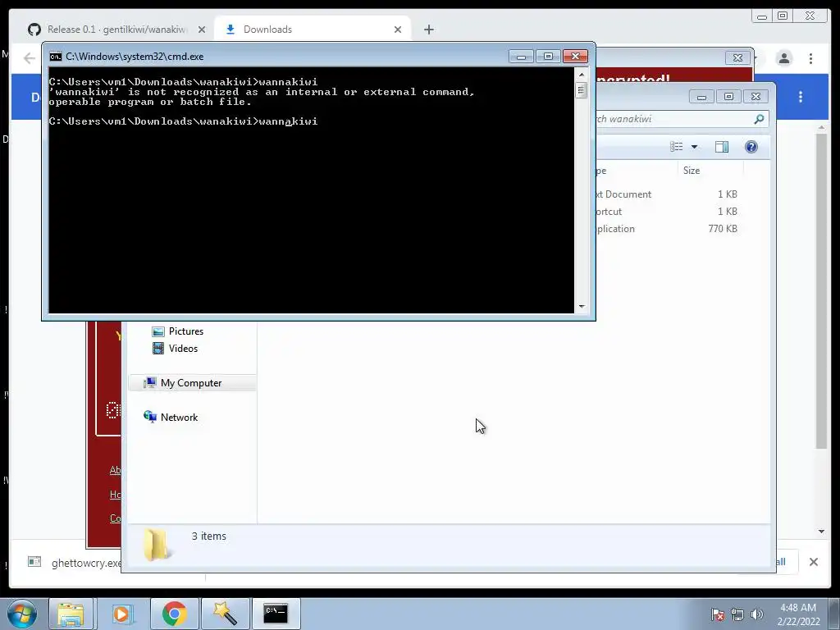This screenshot has height=630, width=840.
Task: Open the Downloads page three-dot menu
Action: click(x=801, y=97)
